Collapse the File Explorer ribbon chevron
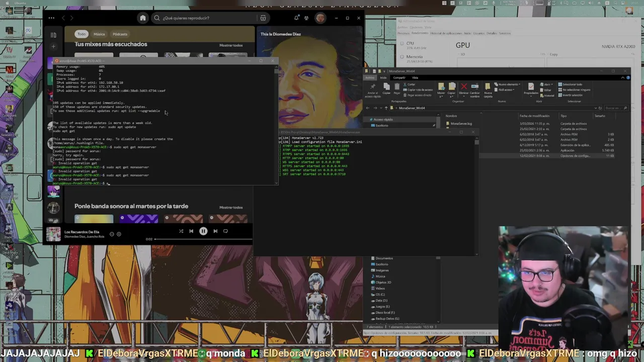 (x=623, y=78)
